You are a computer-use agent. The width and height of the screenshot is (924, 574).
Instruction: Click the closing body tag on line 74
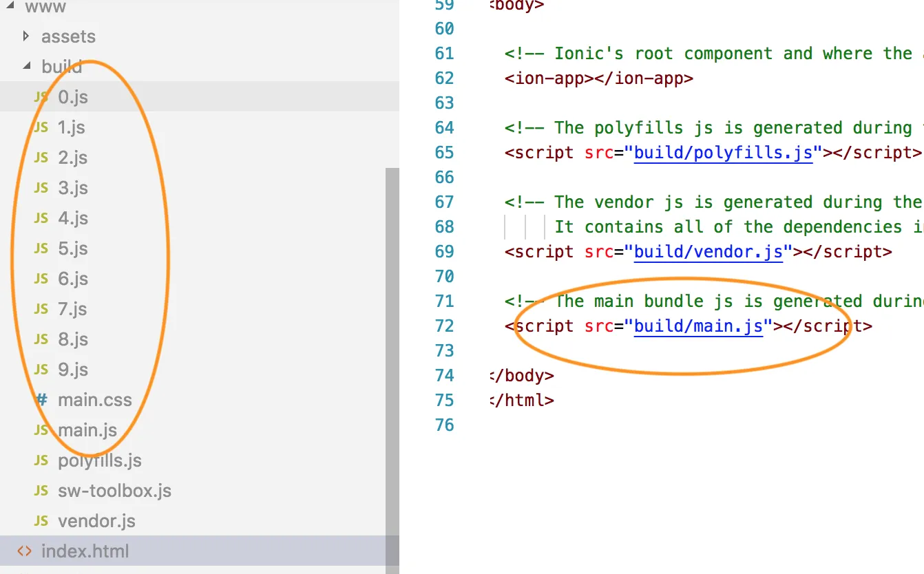click(522, 375)
